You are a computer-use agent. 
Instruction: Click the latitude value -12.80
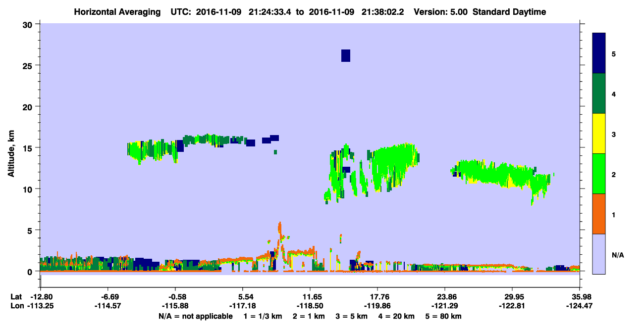pos(41,297)
